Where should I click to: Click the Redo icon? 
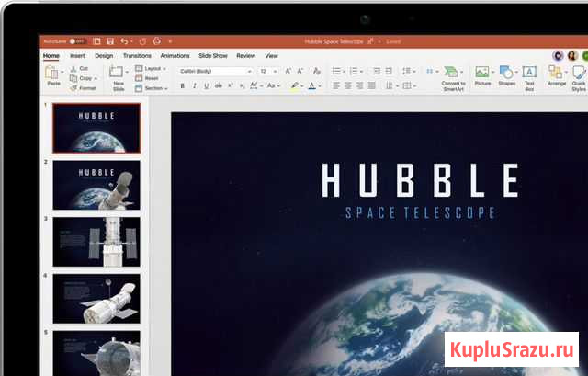pyautogui.click(x=142, y=41)
